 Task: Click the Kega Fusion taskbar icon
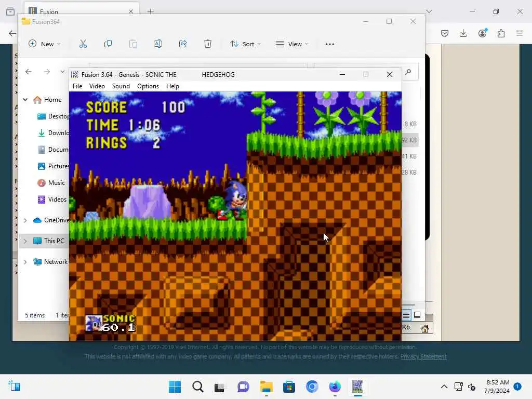(x=357, y=387)
